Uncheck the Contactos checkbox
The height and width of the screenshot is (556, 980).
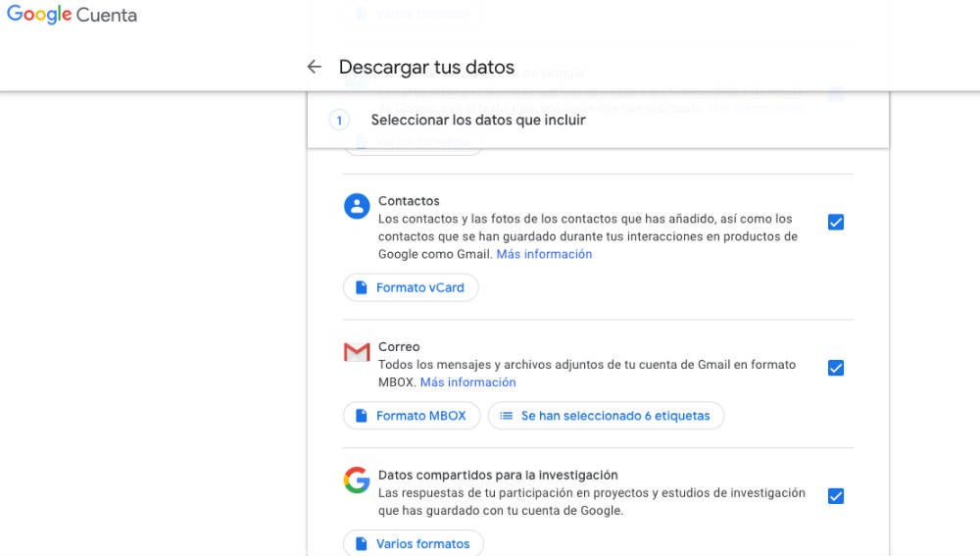(x=836, y=222)
